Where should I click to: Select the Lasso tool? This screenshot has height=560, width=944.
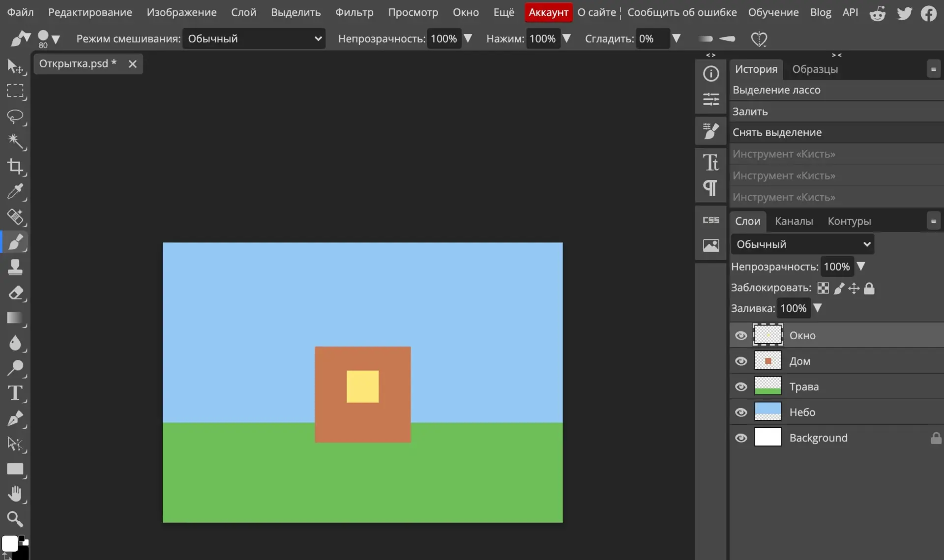coord(15,117)
